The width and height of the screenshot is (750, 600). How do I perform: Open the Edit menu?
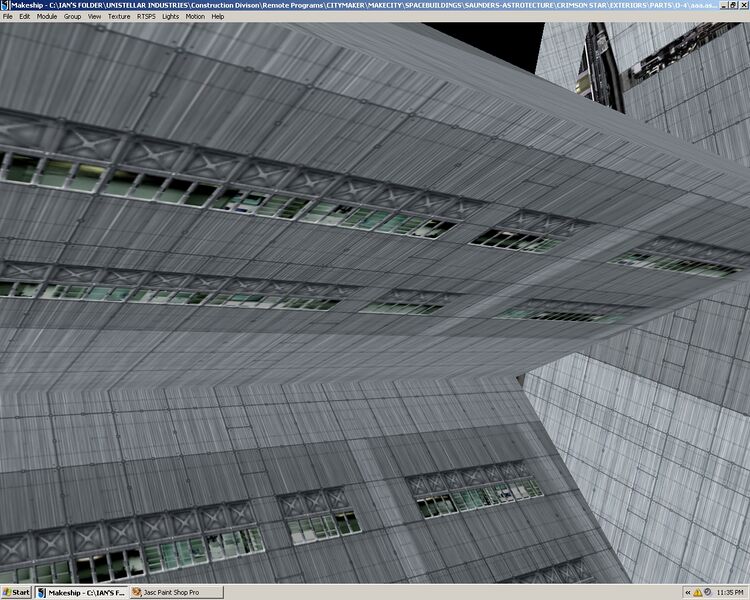24,16
